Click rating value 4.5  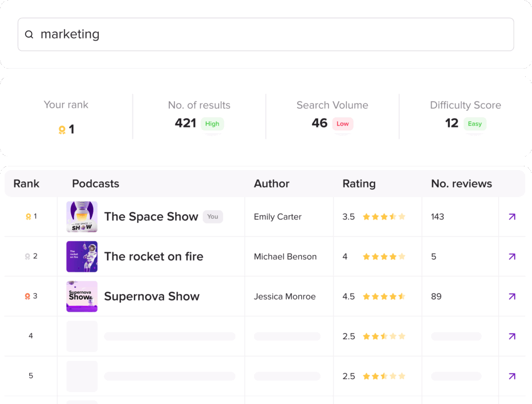click(349, 296)
